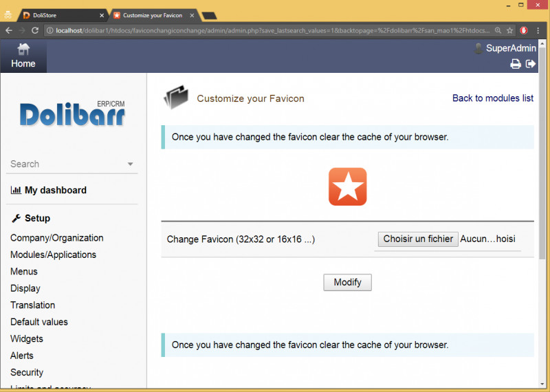Bookmark the page with the star icon

pyautogui.click(x=509, y=30)
